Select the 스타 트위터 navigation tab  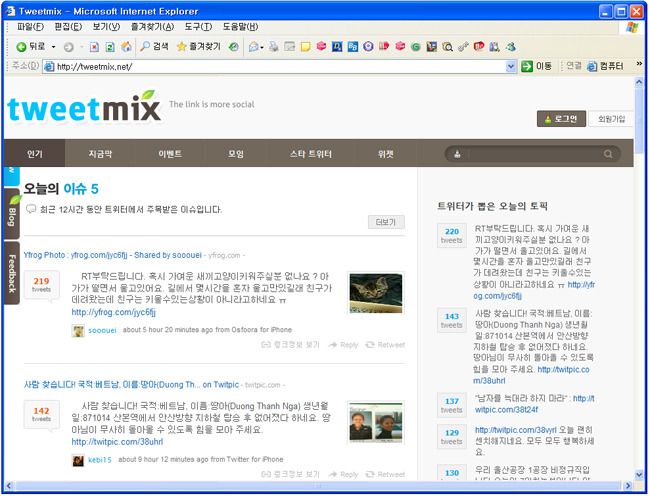pyautogui.click(x=310, y=154)
